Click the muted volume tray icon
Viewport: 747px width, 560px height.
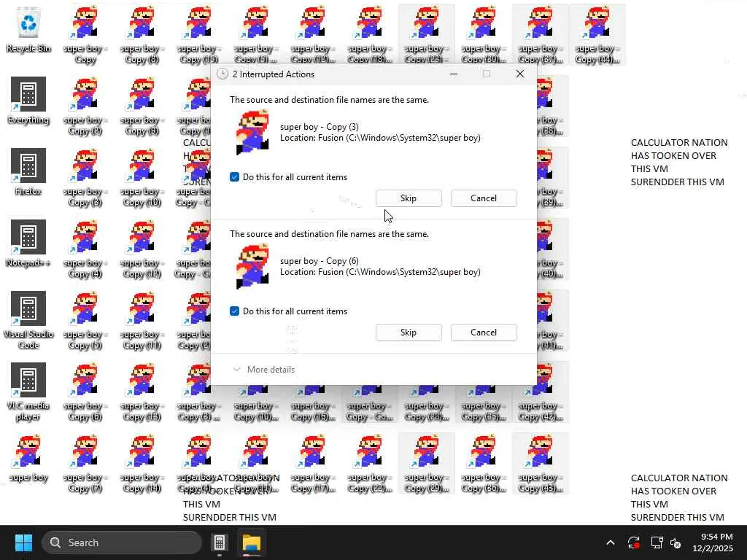[x=676, y=542]
